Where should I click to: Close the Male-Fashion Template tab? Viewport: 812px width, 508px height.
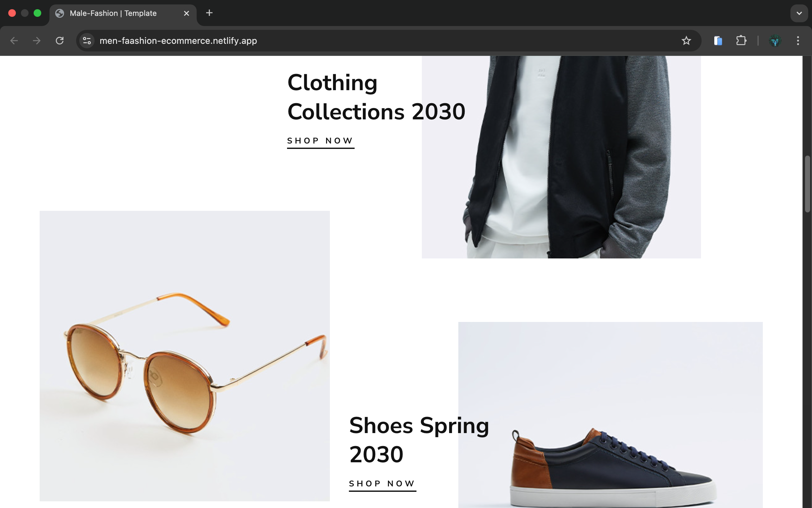point(187,13)
